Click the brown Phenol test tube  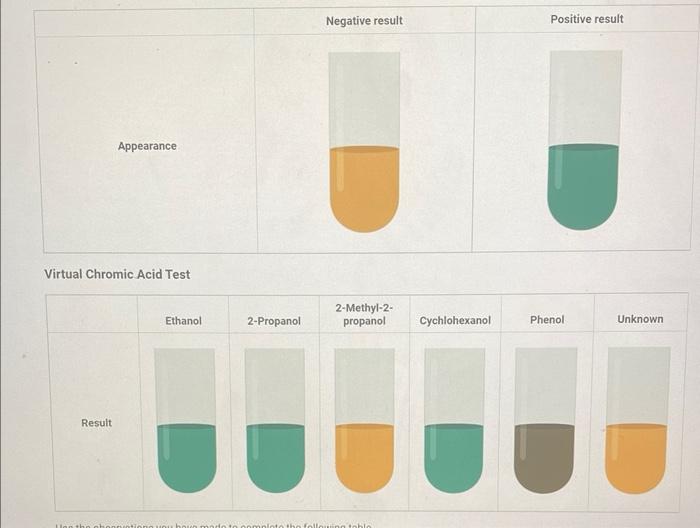pos(545,420)
